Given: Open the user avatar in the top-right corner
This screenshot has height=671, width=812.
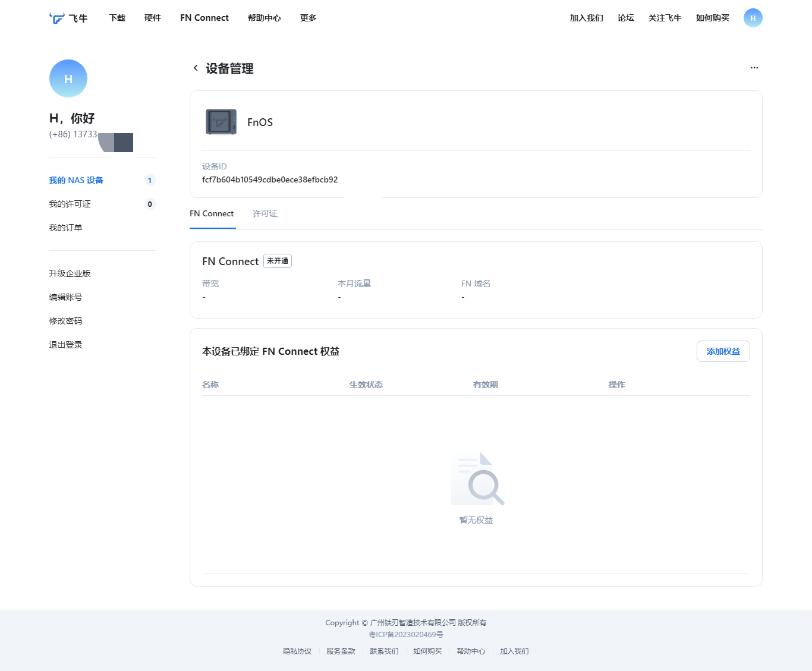Looking at the screenshot, I should 753,18.
